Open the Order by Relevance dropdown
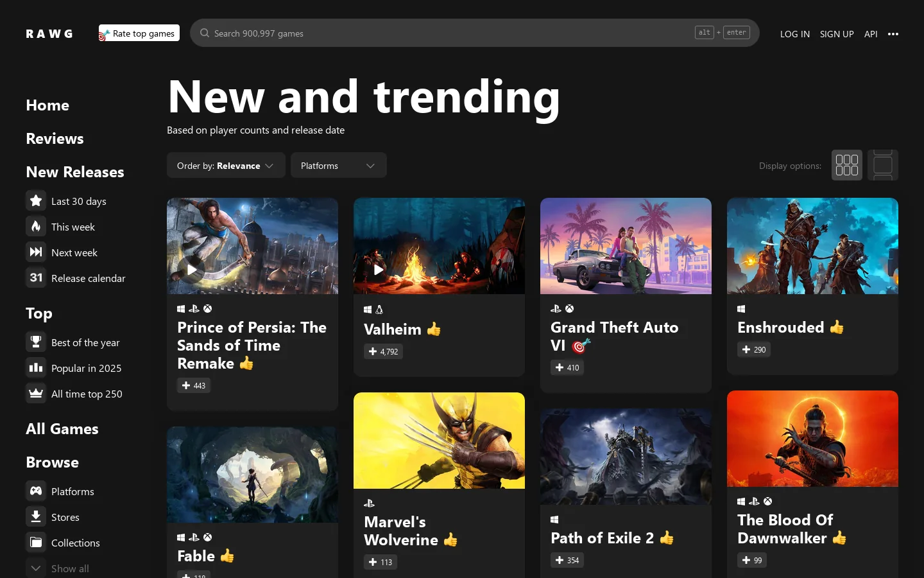Screen dimensions: 924x578 pyautogui.click(x=226, y=165)
